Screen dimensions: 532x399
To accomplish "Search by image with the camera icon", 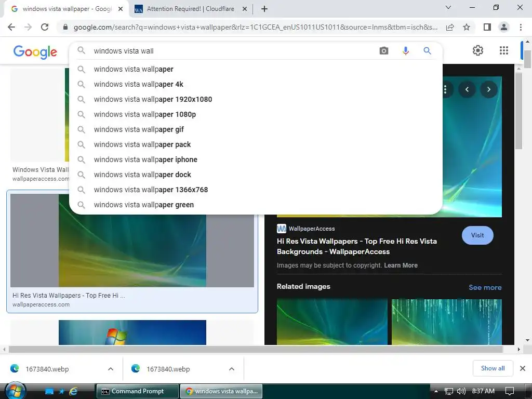I will (384, 51).
